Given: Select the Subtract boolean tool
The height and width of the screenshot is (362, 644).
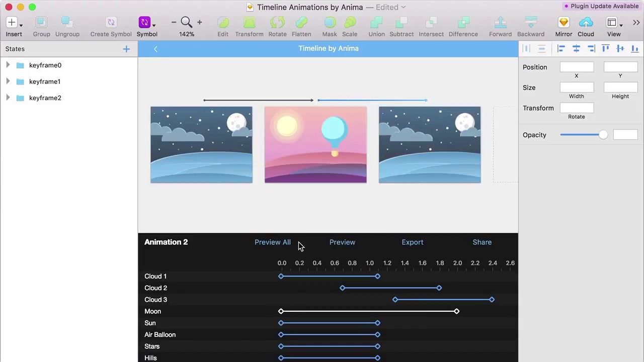Looking at the screenshot, I should click(x=401, y=22).
